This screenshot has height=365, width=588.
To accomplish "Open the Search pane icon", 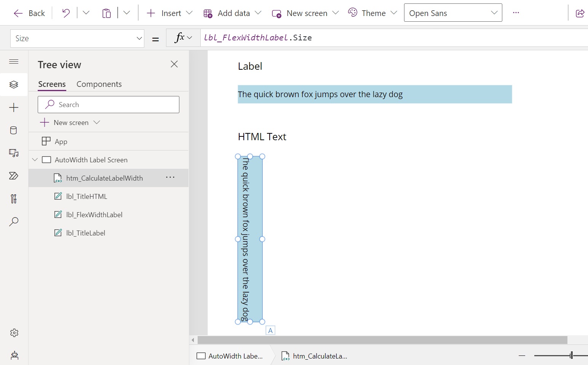I will point(14,221).
